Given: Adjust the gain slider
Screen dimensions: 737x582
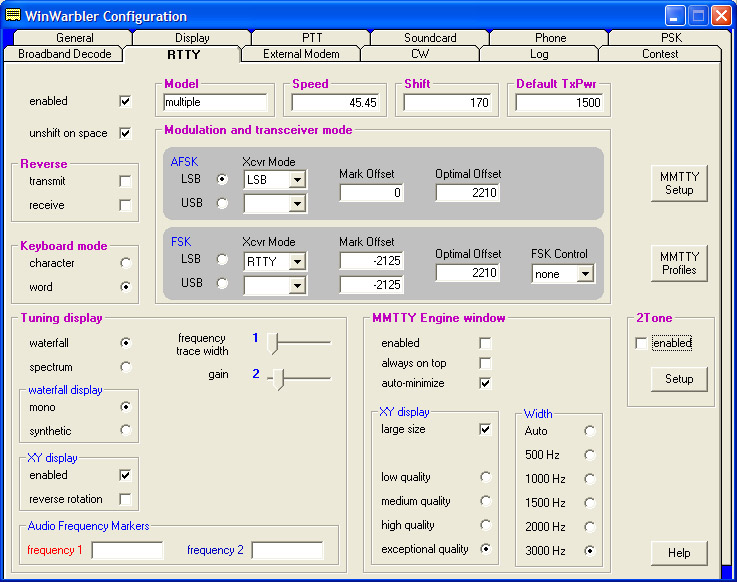Looking at the screenshot, I should (x=278, y=378).
